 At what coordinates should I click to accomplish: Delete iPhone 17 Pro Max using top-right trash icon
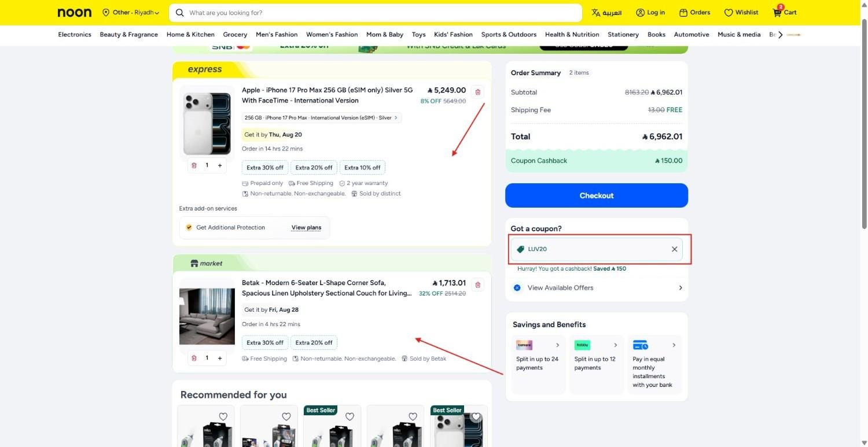click(x=477, y=92)
